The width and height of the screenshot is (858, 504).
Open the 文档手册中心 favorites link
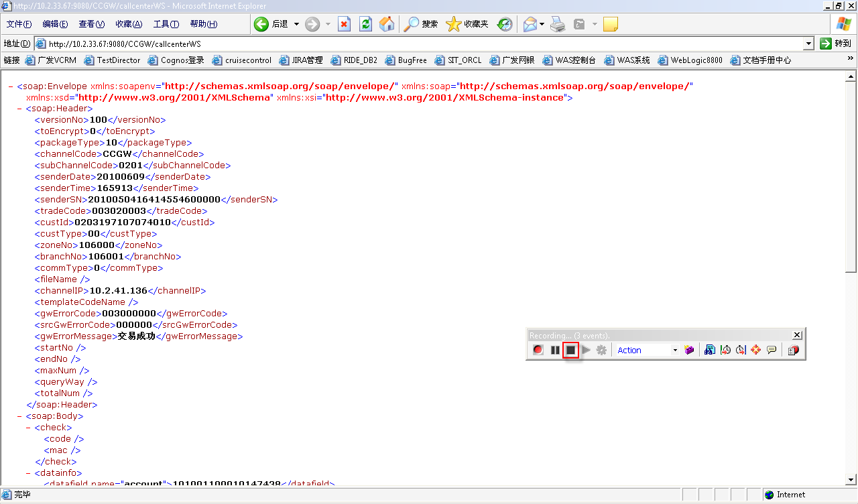(x=761, y=60)
